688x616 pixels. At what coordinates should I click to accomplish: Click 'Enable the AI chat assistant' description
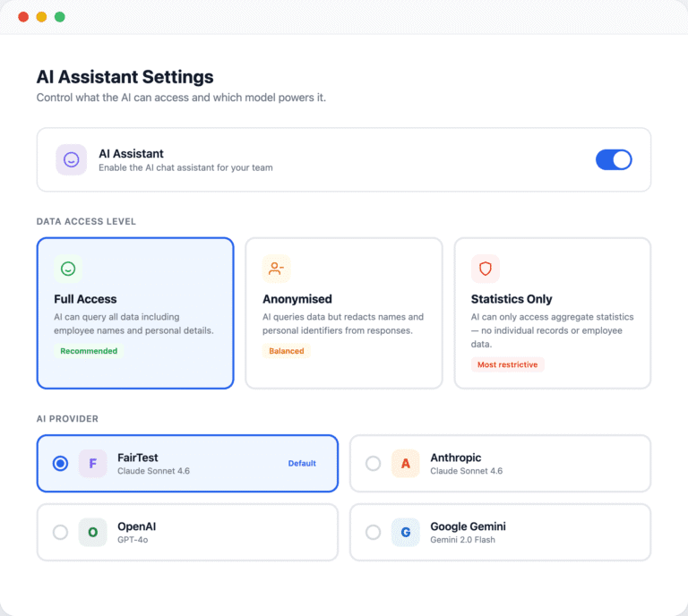[x=185, y=167]
